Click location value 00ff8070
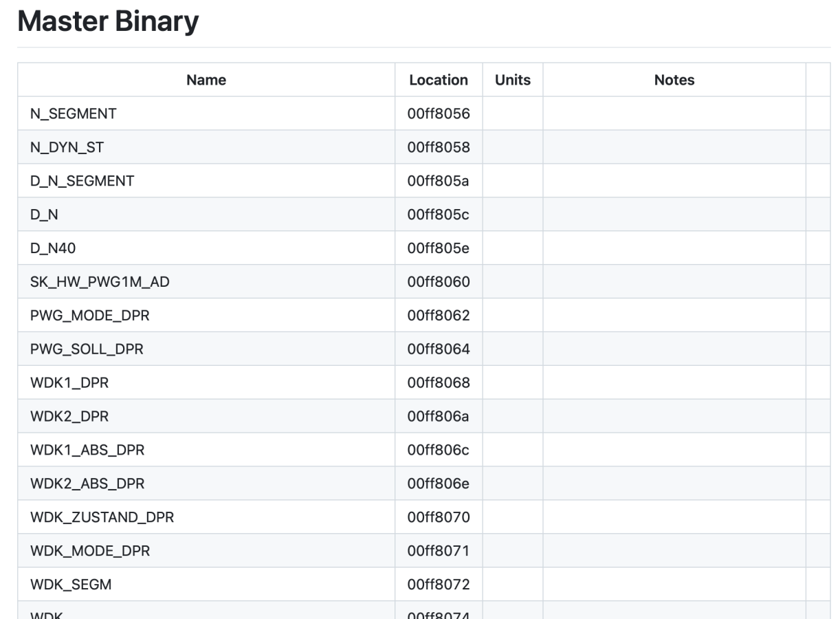 click(439, 517)
